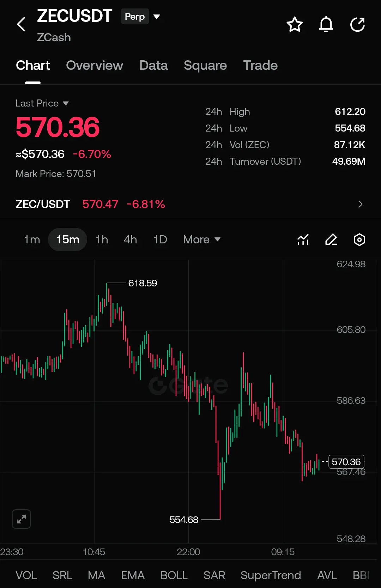Open chart settings hexagon icon
Viewport: 381px width, 588px height.
[x=359, y=240]
